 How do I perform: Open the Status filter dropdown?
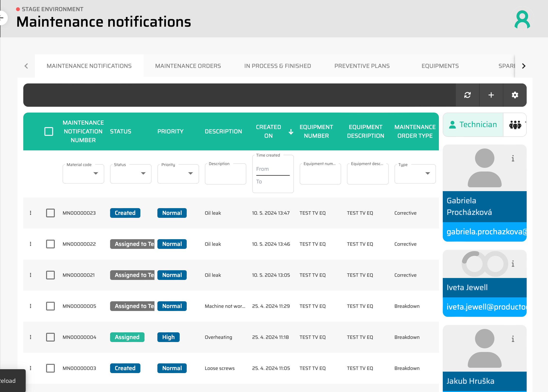tap(131, 174)
